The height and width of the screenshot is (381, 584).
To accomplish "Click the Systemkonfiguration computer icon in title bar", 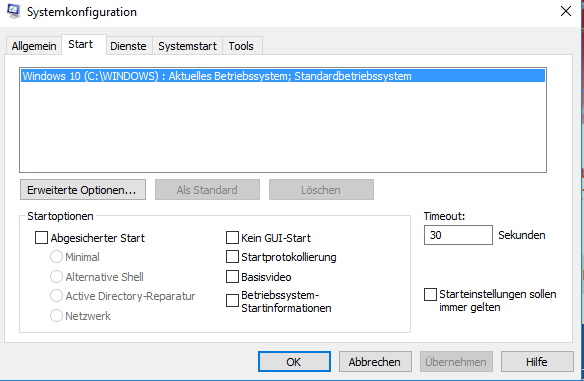I will (x=13, y=11).
